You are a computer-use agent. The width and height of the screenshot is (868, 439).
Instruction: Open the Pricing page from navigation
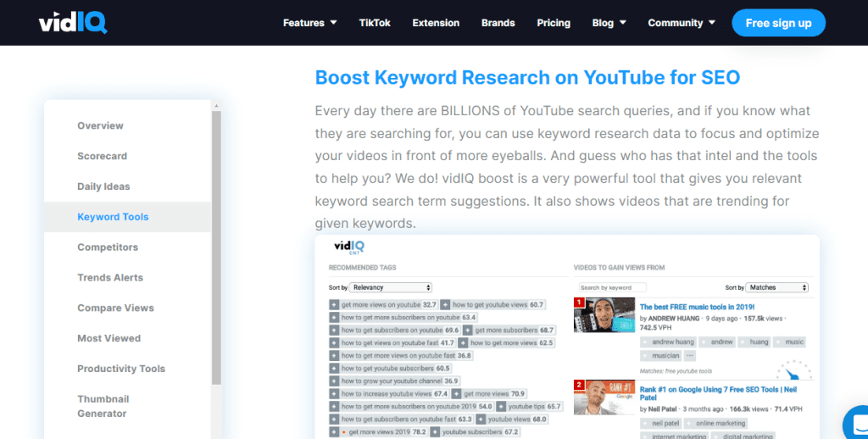(x=554, y=23)
